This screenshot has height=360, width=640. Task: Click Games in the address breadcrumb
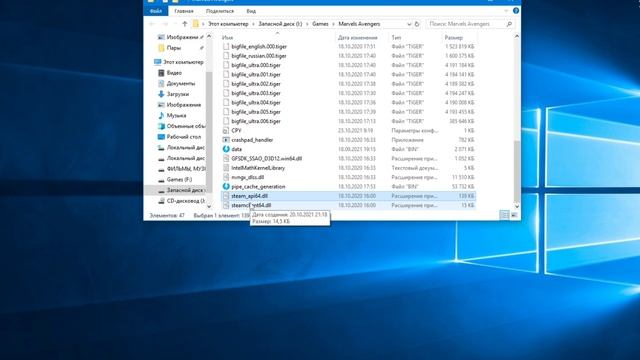(x=320, y=24)
